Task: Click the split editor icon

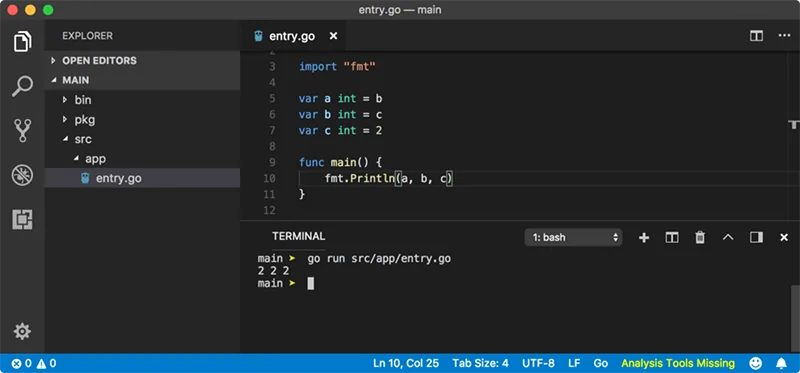Action: 756,36
